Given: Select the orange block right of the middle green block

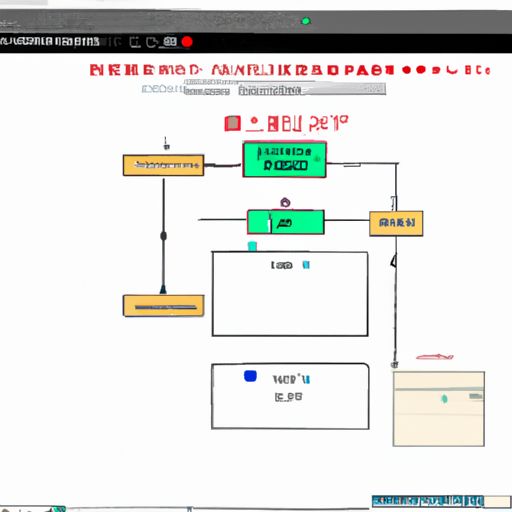Looking at the screenshot, I should pos(396,223).
